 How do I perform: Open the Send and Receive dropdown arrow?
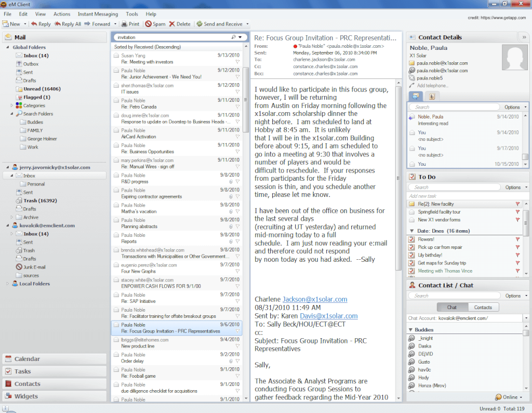[x=247, y=24]
